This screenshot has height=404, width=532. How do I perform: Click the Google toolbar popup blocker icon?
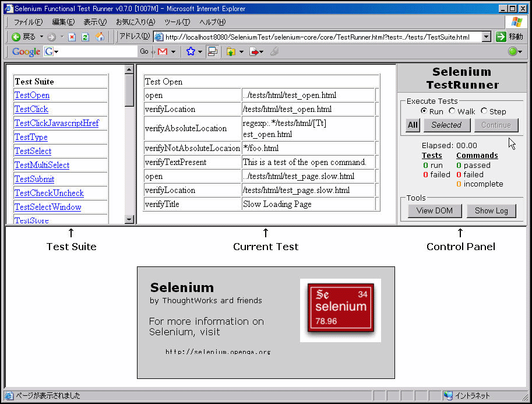(x=212, y=51)
